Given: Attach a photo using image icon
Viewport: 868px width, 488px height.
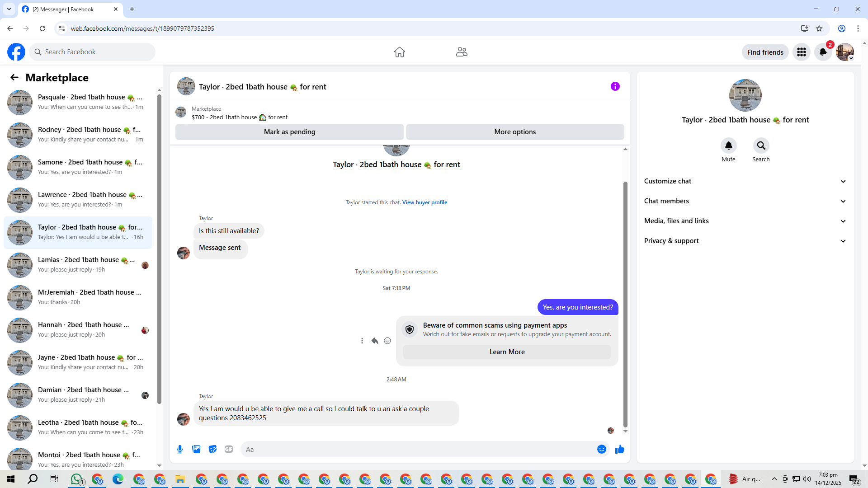Looking at the screenshot, I should pyautogui.click(x=196, y=449).
